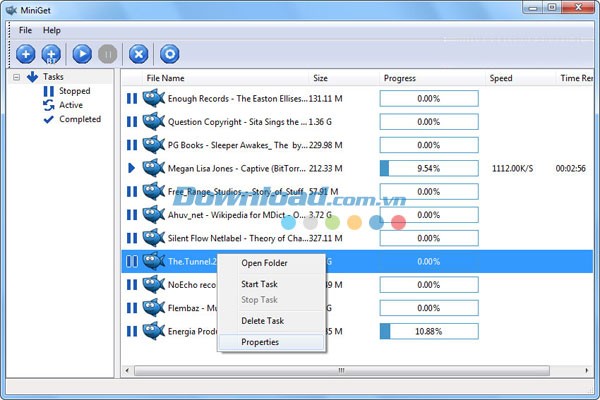Click the add batch task toolbar icon
The image size is (600, 400).
[x=51, y=54]
